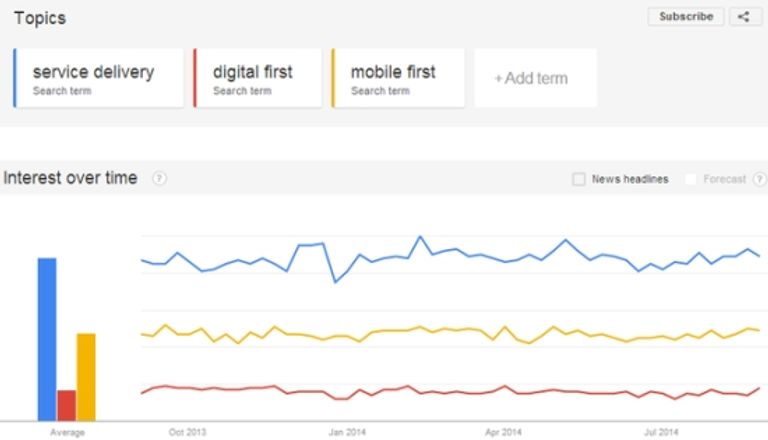
Task: Select the digital first search term card
Action: tap(258, 78)
